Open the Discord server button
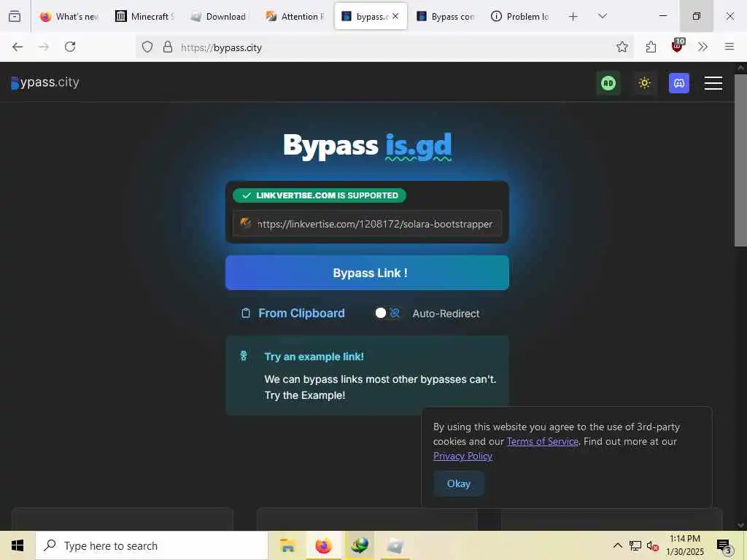This screenshot has height=560, width=747. 679,83
